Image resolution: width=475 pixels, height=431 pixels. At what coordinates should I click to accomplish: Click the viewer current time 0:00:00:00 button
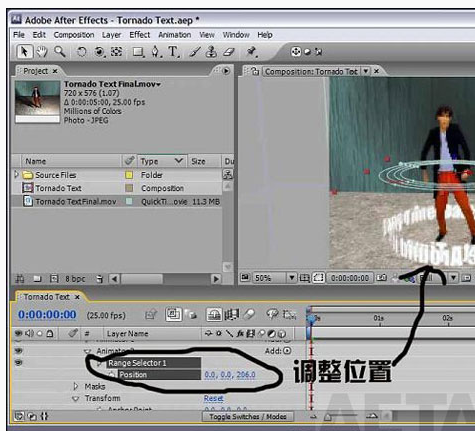point(350,278)
